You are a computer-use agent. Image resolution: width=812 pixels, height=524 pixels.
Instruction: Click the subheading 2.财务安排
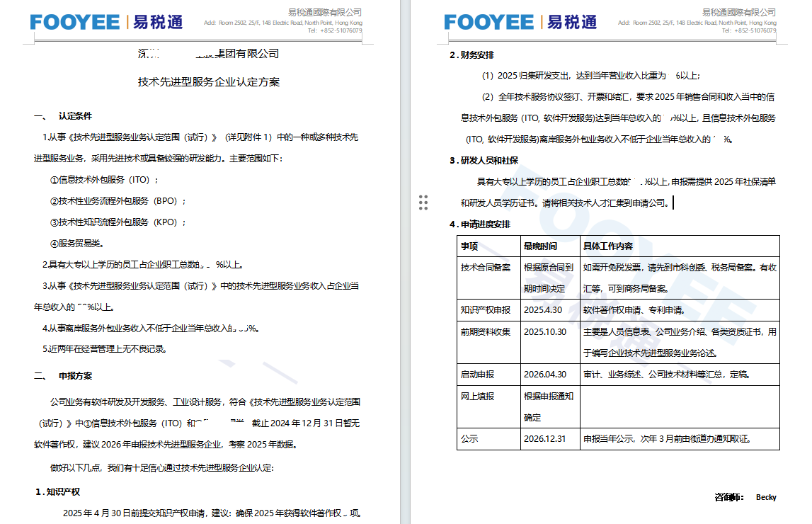click(x=471, y=55)
